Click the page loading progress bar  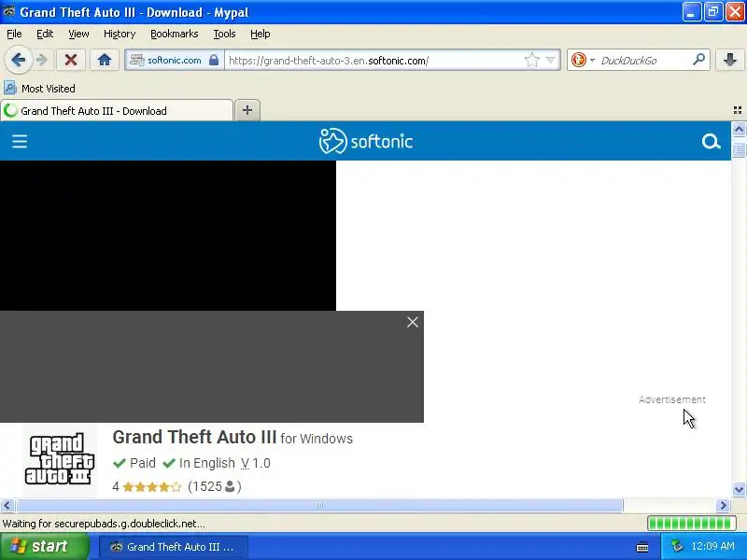pyautogui.click(x=692, y=524)
